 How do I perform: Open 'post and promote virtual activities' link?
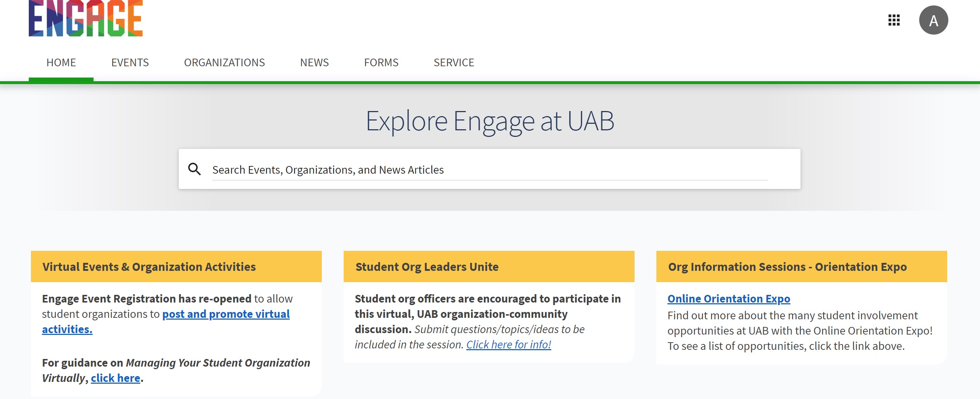pos(226,314)
